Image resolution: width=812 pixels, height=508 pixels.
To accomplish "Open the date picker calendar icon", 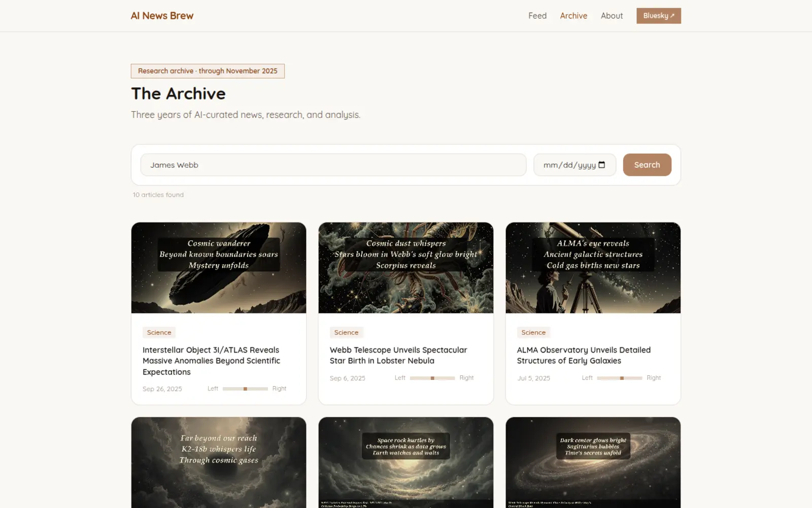I will [602, 165].
